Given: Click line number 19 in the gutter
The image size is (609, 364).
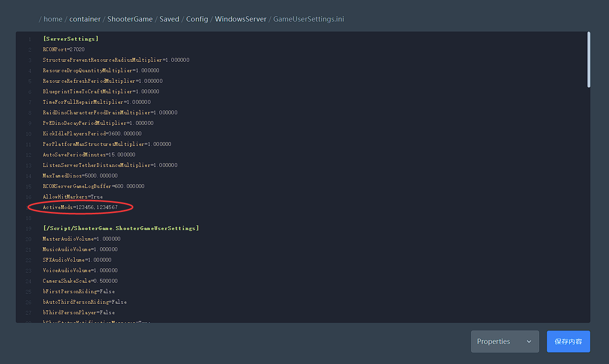Looking at the screenshot, I should 29,229.
